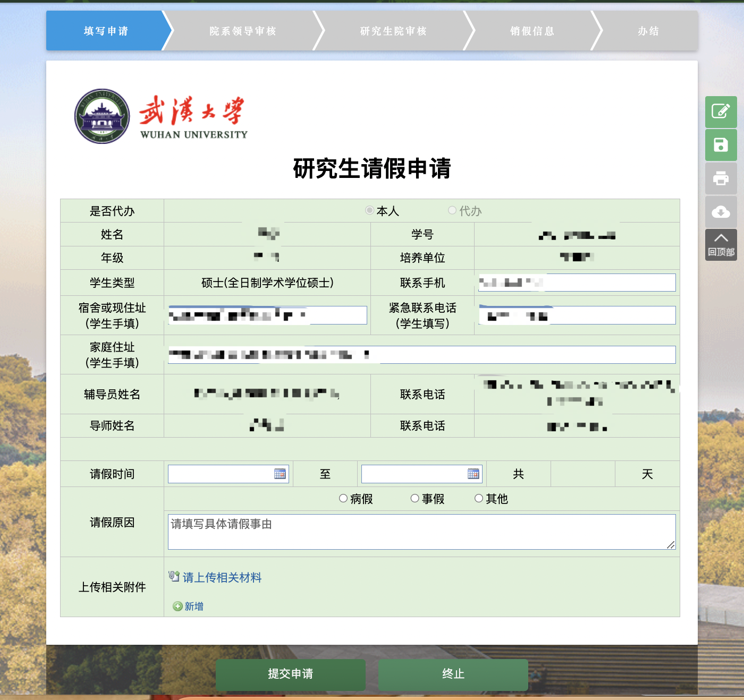Select the 其他 radio button

click(x=479, y=498)
